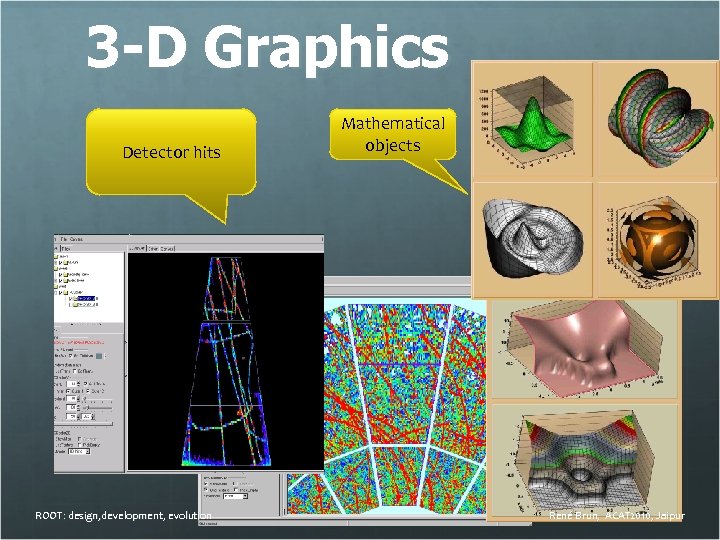Click the striped twisted torus surface thumbnail

[657, 120]
